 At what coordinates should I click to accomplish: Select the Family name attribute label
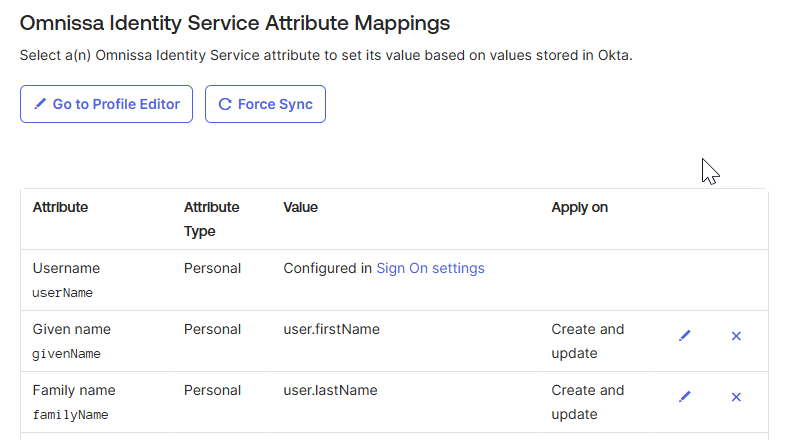point(74,390)
